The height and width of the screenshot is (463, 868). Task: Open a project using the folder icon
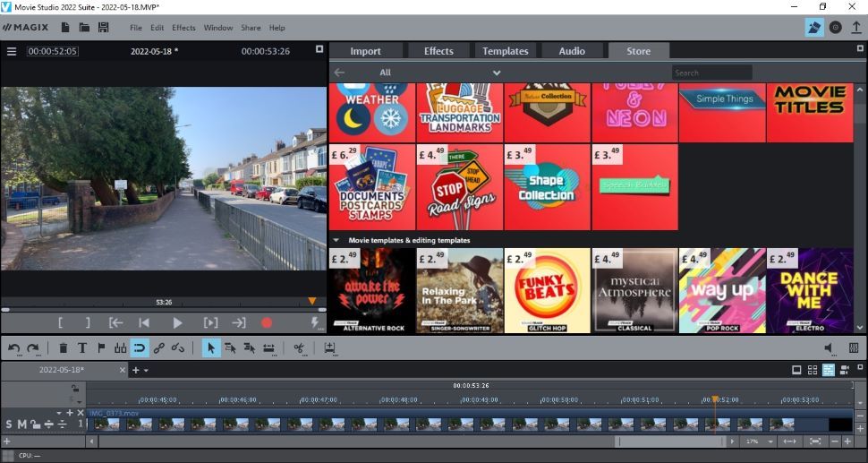point(84,27)
